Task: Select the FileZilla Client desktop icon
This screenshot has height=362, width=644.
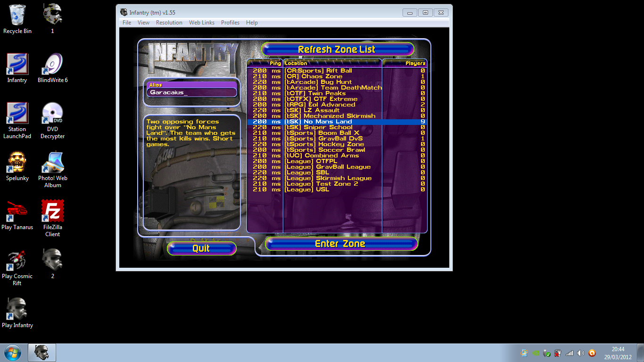Action: pyautogui.click(x=52, y=212)
